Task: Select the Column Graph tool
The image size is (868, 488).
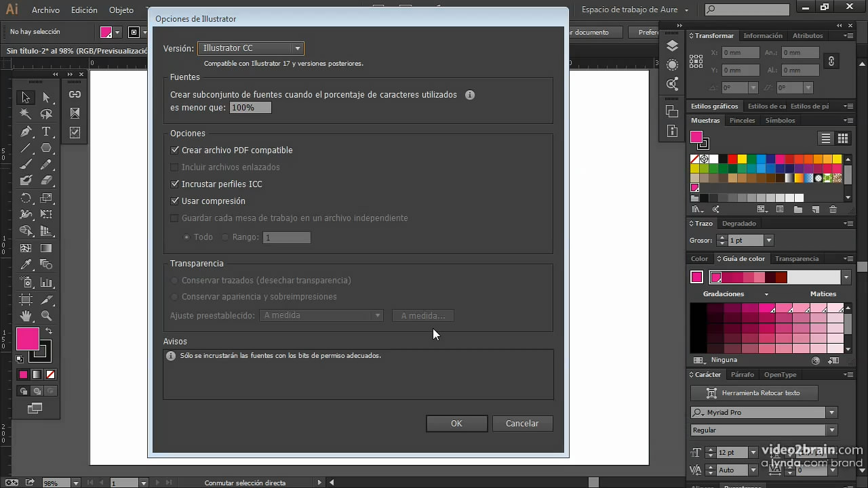Action: (x=46, y=282)
